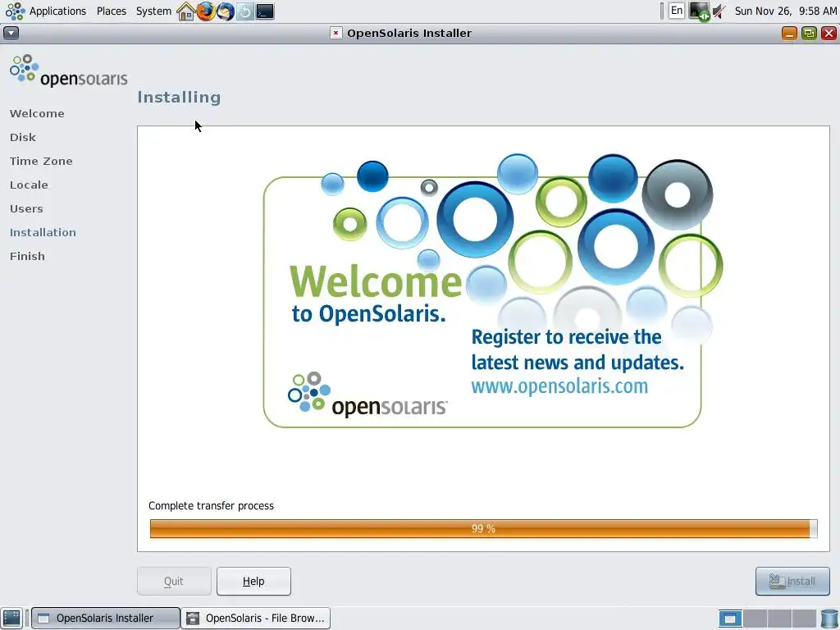Select the second workspace in the switcher

point(755,619)
